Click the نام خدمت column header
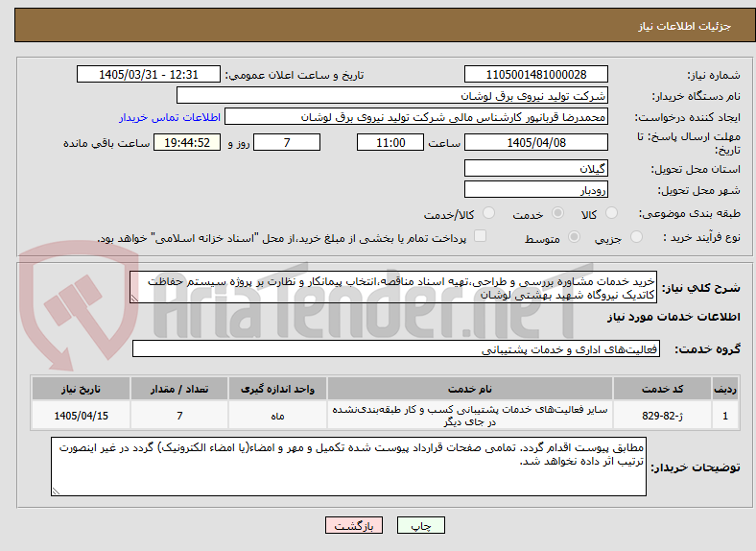This screenshot has height=551, width=756. [x=469, y=389]
